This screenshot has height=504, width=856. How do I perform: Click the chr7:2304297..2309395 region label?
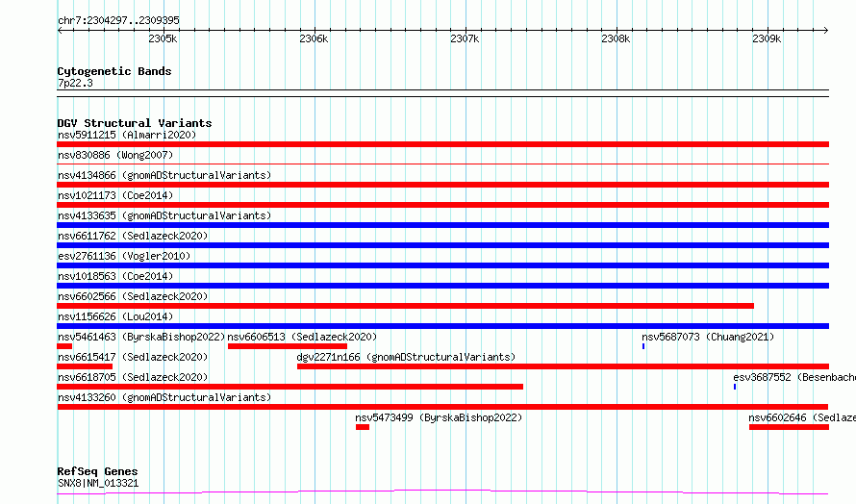118,20
